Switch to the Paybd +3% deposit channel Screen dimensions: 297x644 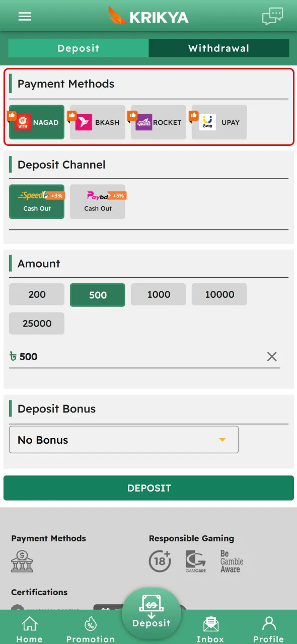pos(97,202)
